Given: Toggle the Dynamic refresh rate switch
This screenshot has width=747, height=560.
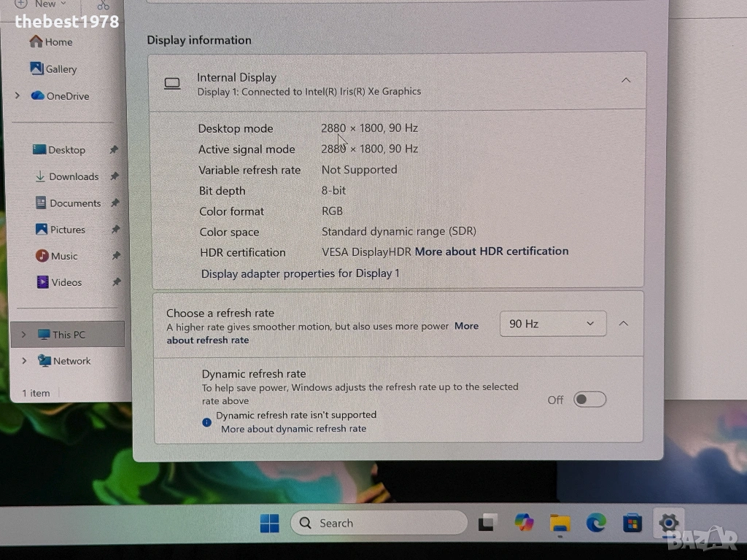Looking at the screenshot, I should [589, 399].
